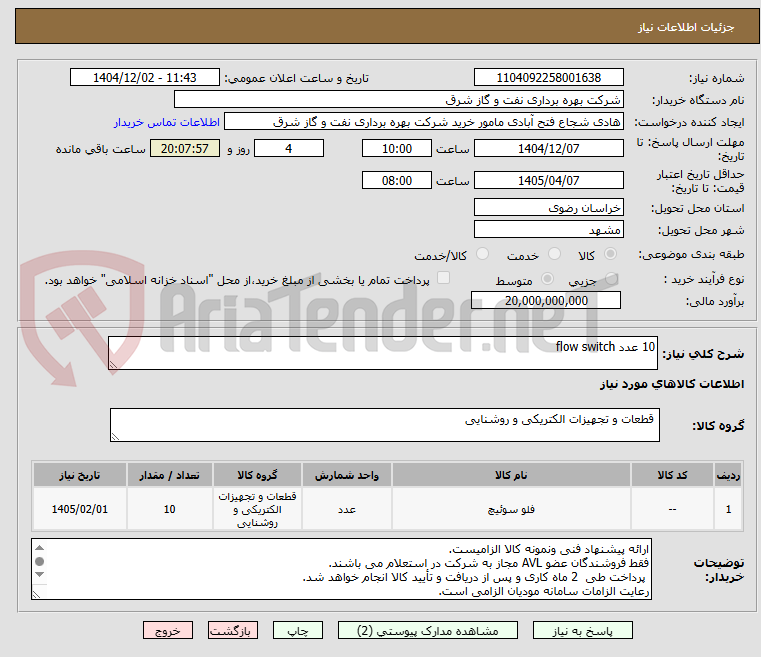This screenshot has width=761, height=657.
Task: Select the کالا/خدمت radio button
Action: 482,254
